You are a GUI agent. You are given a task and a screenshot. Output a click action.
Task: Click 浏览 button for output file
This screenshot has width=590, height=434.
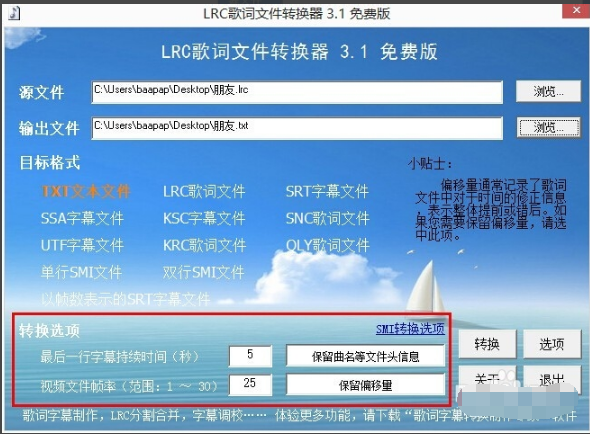point(548,127)
